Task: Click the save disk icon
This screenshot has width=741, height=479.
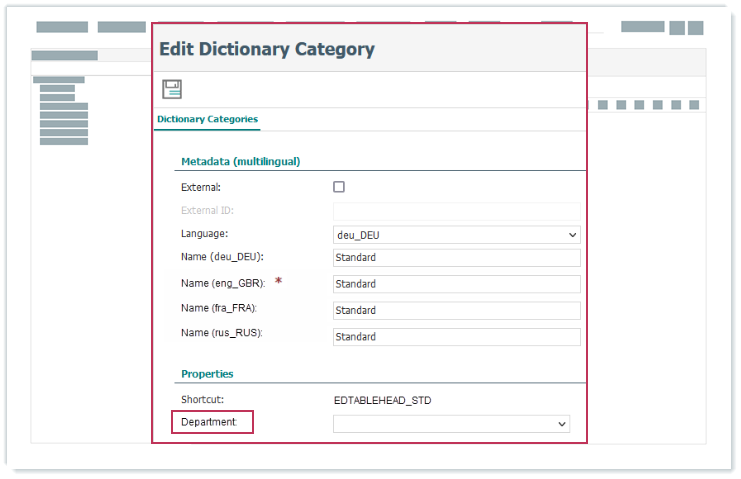Action: coord(172,89)
